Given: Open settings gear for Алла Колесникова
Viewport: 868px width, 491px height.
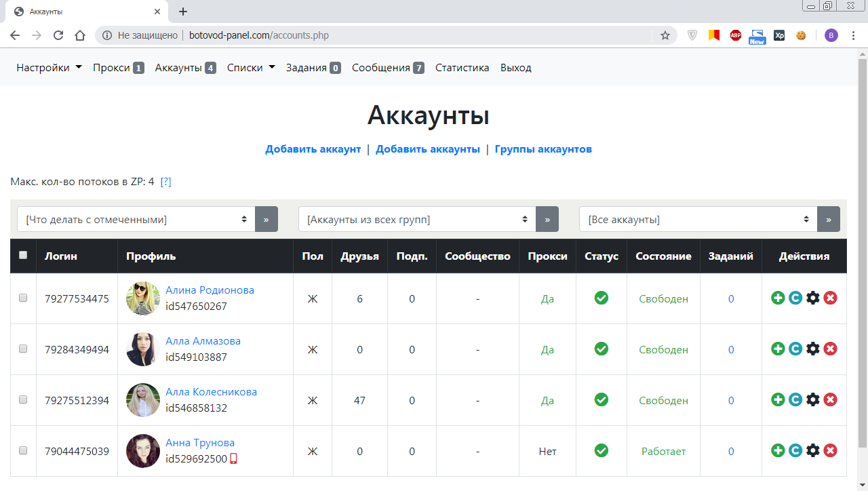Looking at the screenshot, I should 813,400.
